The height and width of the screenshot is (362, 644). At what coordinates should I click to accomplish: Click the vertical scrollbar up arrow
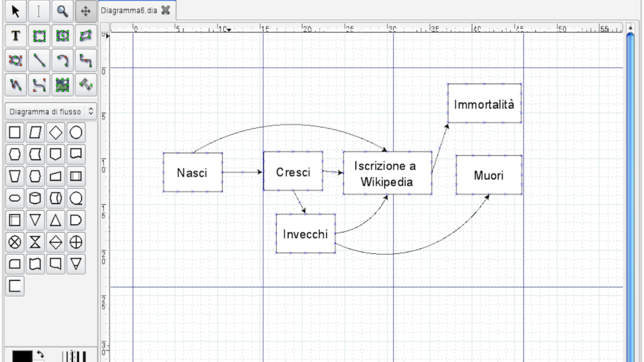coord(631,28)
